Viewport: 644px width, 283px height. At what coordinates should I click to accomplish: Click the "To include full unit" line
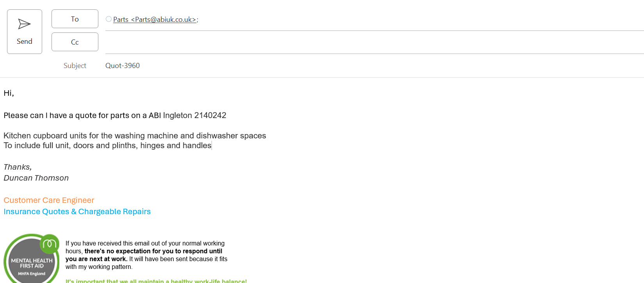click(107, 145)
